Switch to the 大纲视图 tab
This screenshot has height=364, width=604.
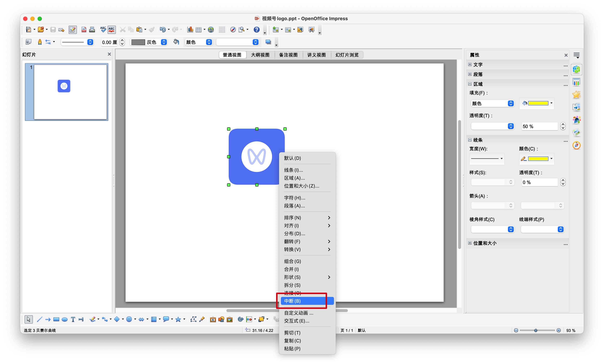(x=260, y=55)
